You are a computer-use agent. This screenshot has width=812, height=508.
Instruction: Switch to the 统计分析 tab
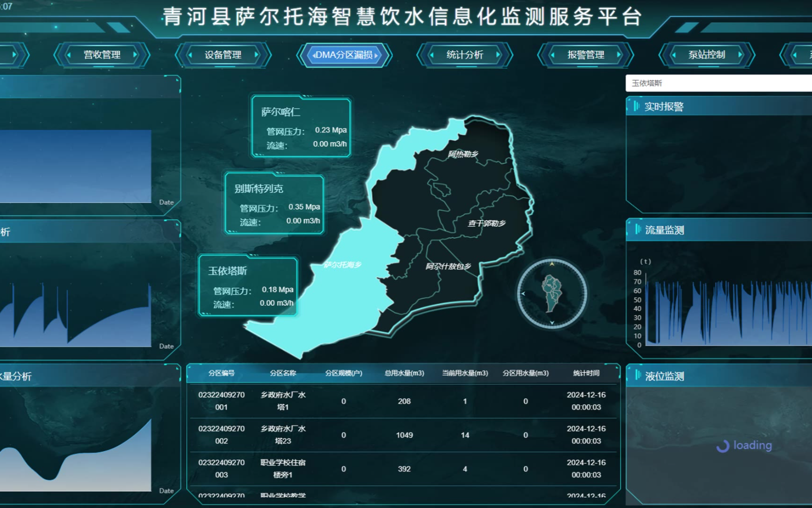click(465, 54)
